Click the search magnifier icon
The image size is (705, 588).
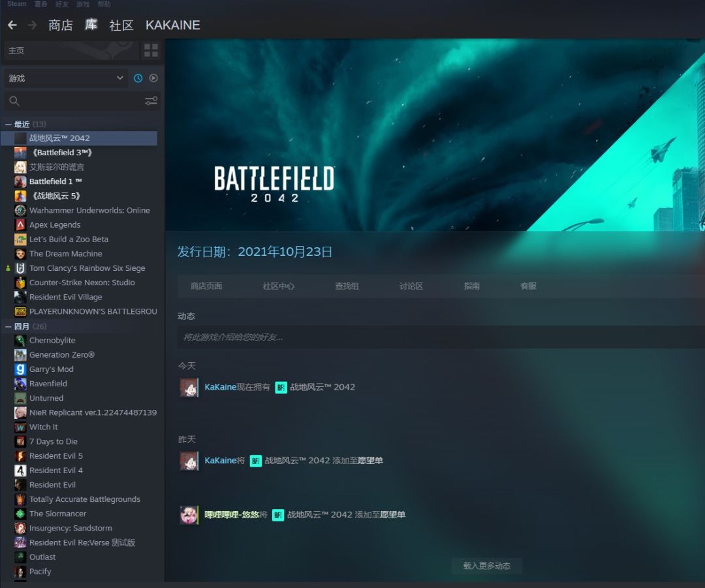14,101
